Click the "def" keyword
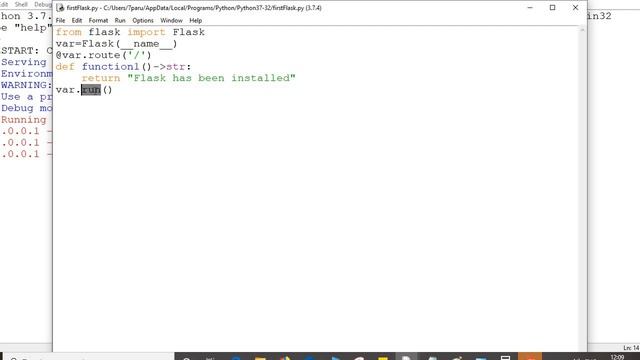The height and width of the screenshot is (360, 640). 65,67
